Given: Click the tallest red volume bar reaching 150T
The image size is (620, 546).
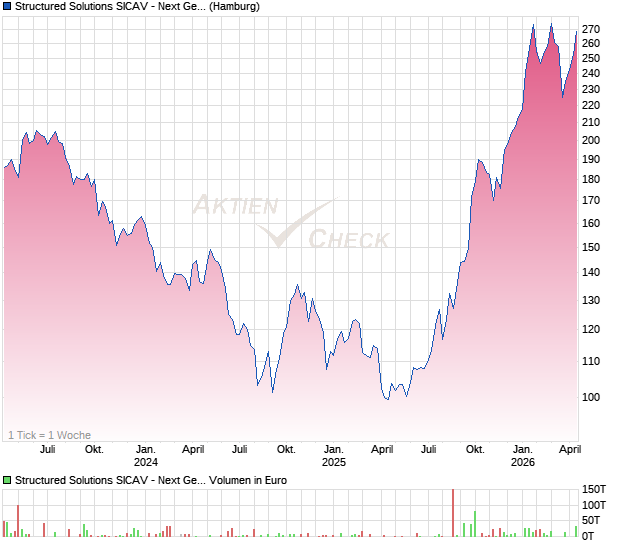Looking at the screenshot, I should [x=453, y=513].
